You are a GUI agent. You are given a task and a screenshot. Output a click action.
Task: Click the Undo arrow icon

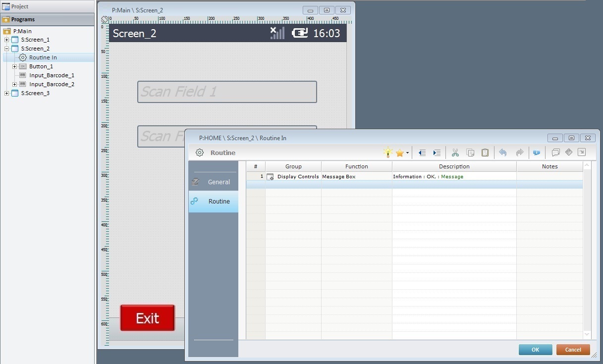502,153
